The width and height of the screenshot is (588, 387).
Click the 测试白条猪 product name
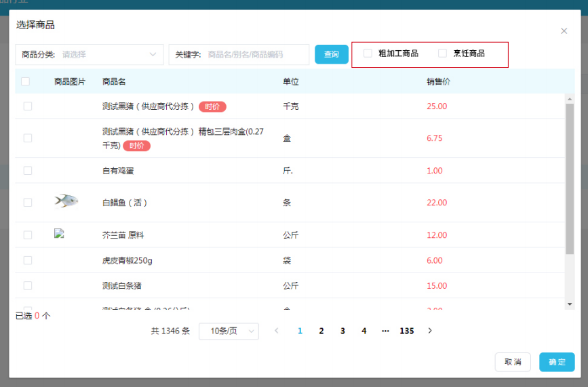(122, 286)
